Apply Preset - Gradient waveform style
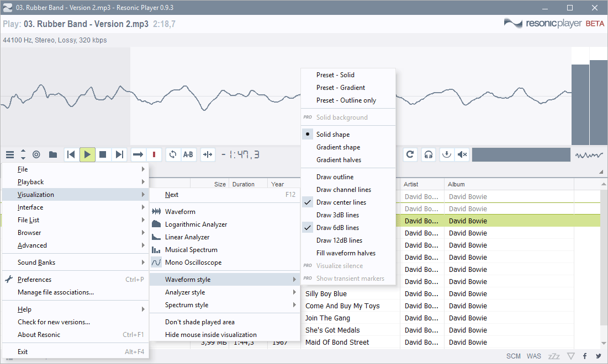608x364 pixels. point(348,88)
